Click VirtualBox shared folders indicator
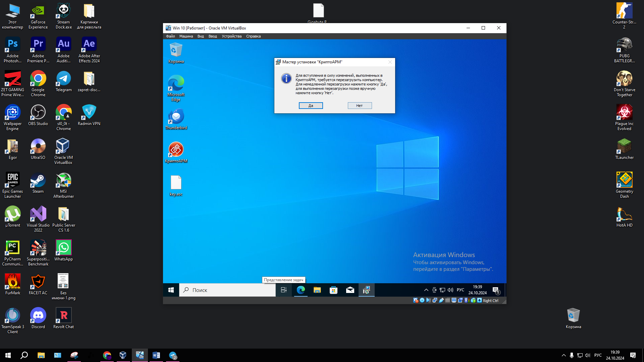The width and height of the screenshot is (644, 362). pyautogui.click(x=447, y=300)
